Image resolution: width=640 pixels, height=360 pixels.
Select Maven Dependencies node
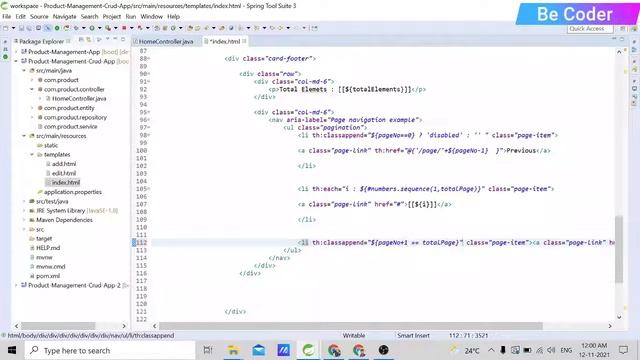click(64, 220)
